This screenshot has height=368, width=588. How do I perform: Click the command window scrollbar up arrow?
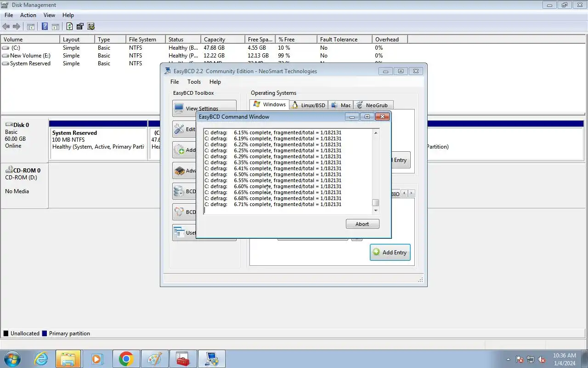point(376,133)
